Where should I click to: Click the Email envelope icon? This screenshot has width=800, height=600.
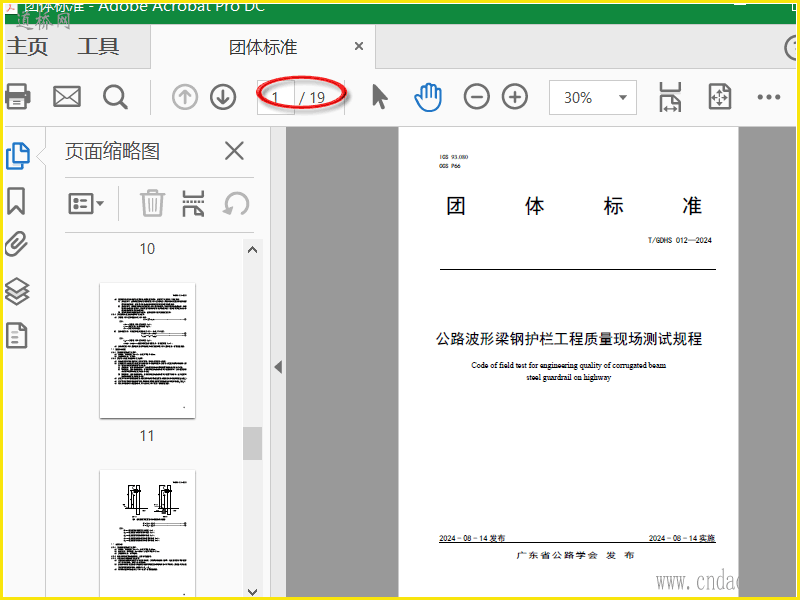point(67,96)
